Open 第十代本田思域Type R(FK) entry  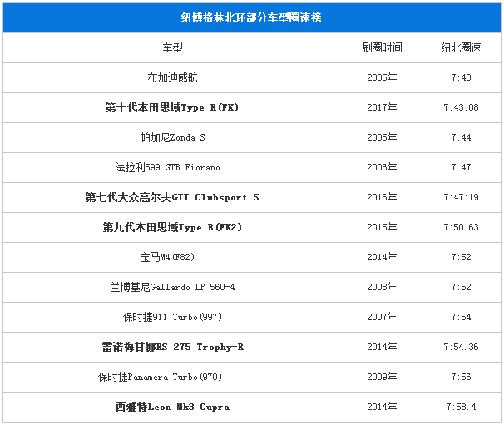click(x=172, y=107)
